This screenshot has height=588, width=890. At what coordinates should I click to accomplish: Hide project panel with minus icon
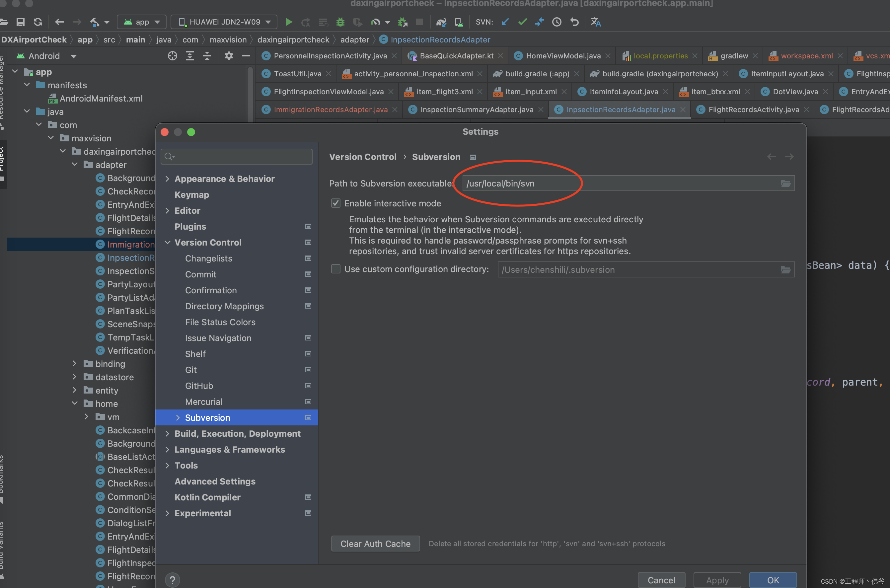[x=246, y=56]
